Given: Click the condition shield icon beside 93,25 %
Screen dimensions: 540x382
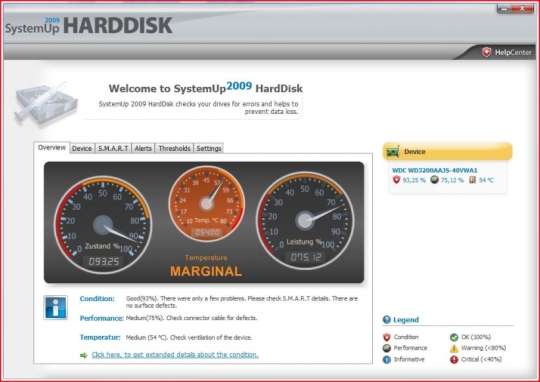Looking at the screenshot, I should [x=396, y=180].
